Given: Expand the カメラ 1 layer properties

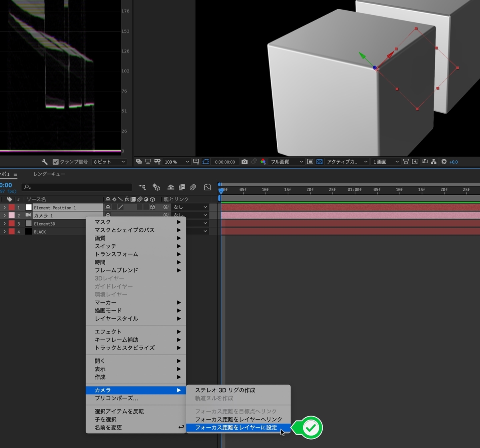Looking at the screenshot, I should pyautogui.click(x=4, y=215).
